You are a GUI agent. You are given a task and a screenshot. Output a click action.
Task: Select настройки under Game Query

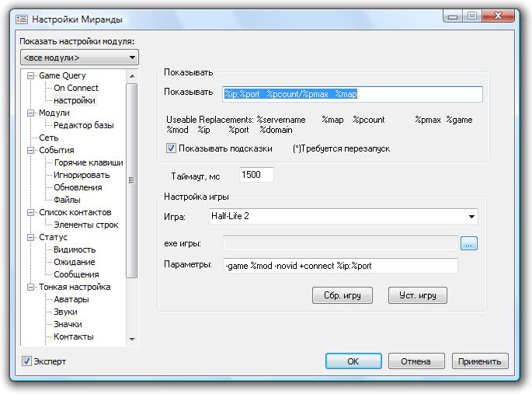point(75,100)
